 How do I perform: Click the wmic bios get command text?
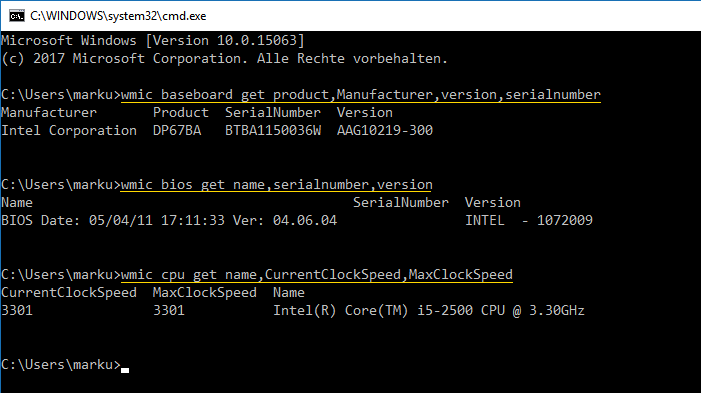[x=277, y=185]
